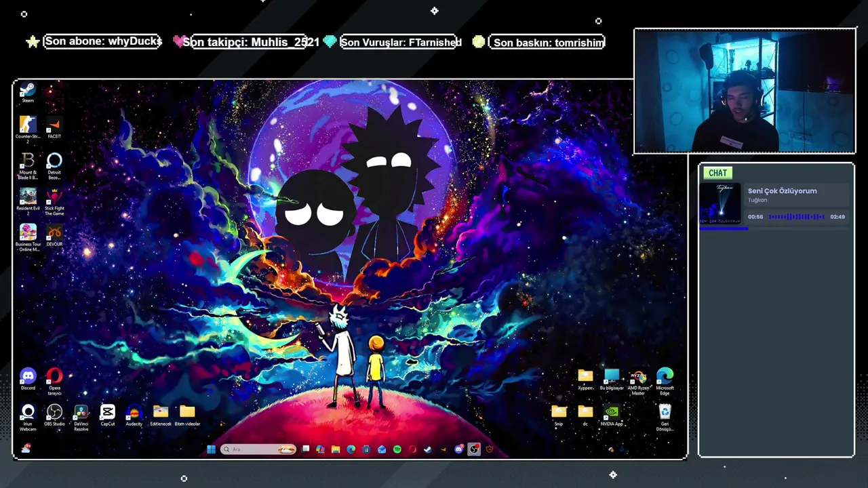Viewport: 868px width, 488px height.
Task: Select the Xypperr folder on desktop
Action: [x=585, y=379]
